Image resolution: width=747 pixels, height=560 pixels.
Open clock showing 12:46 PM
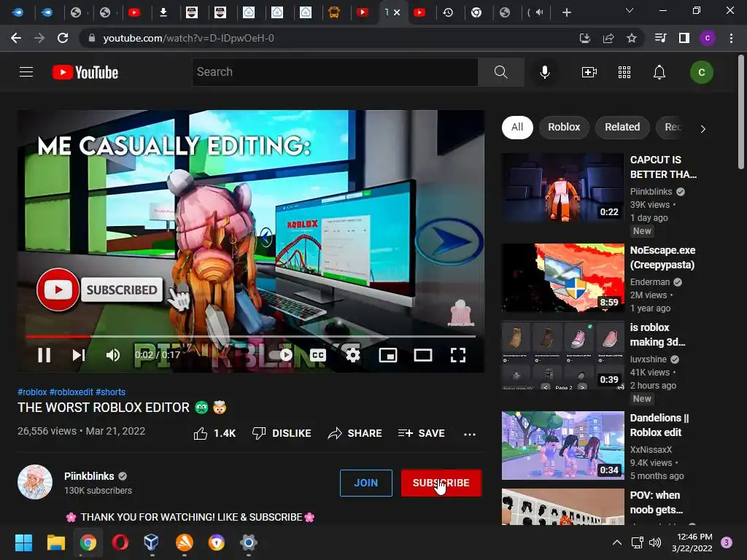(x=692, y=542)
